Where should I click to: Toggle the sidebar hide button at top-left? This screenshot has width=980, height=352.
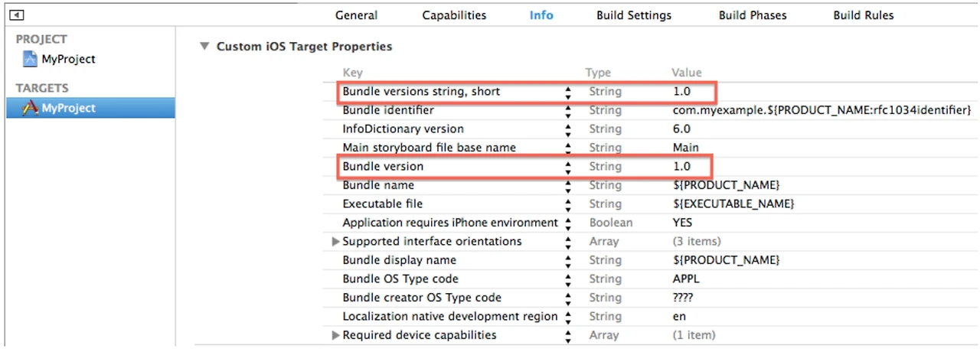(17, 15)
